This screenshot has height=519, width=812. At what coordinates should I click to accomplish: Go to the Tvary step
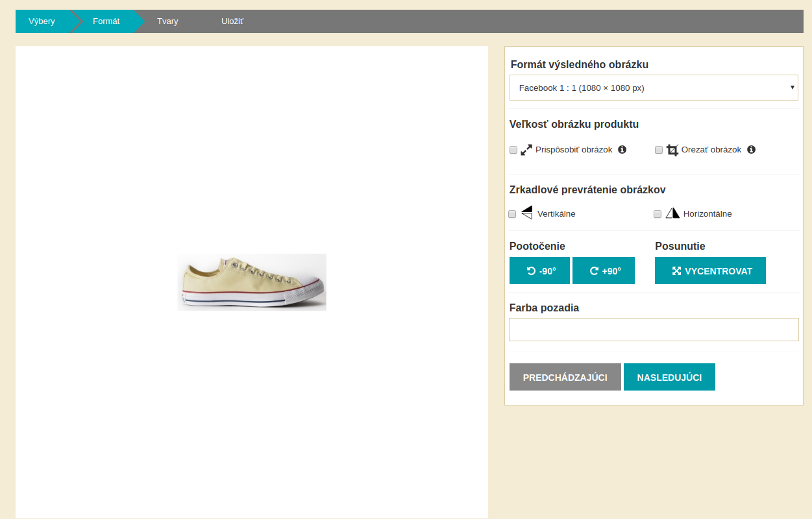click(167, 21)
